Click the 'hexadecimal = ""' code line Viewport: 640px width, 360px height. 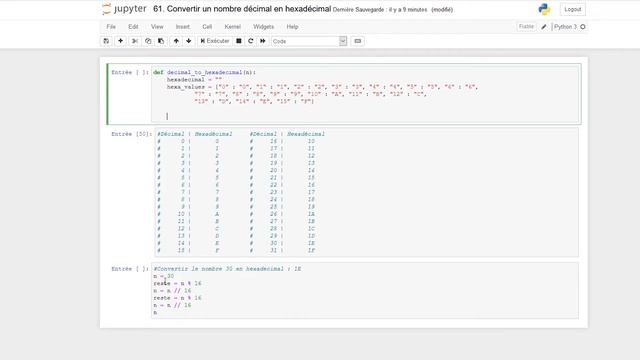[194, 80]
